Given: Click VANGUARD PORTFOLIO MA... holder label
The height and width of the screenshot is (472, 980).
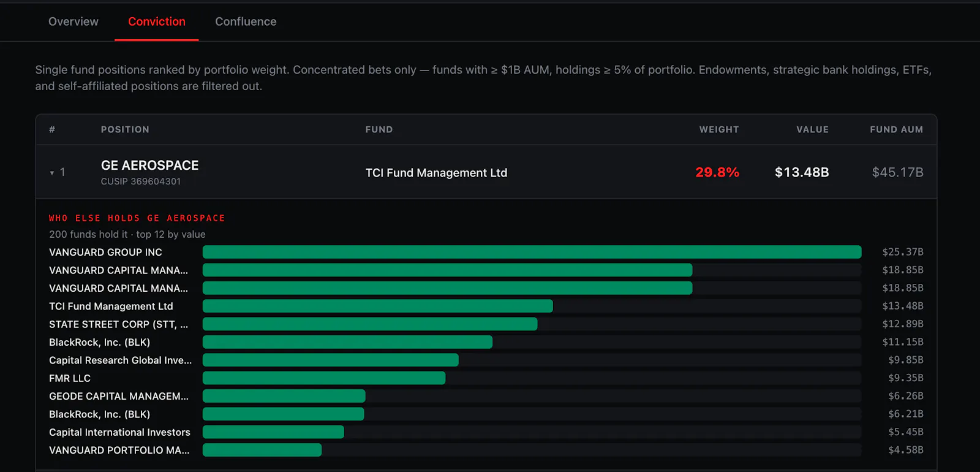Looking at the screenshot, I should tap(119, 450).
